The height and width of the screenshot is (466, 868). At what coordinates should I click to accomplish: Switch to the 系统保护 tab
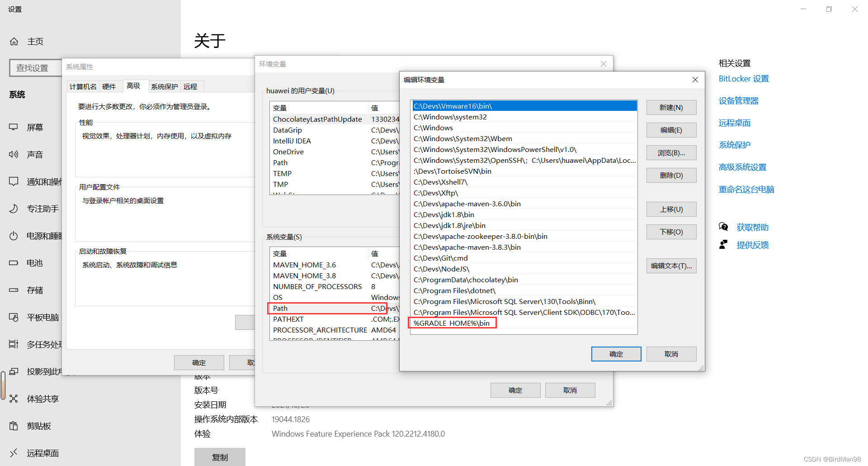[x=165, y=86]
